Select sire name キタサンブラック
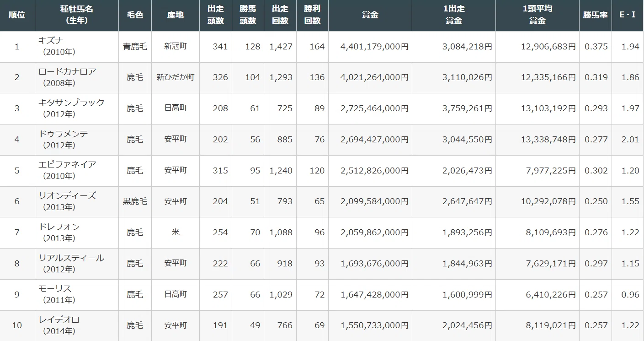The image size is (644, 341). click(72, 103)
